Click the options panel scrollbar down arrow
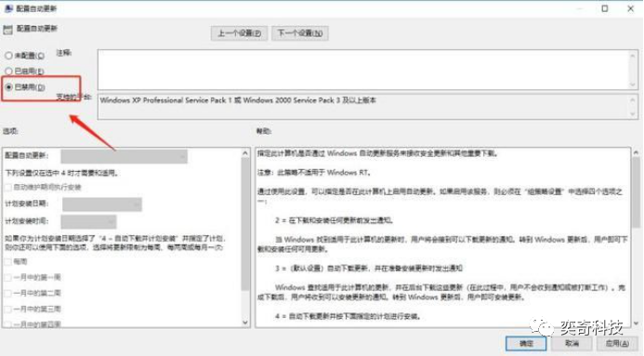 245,323
